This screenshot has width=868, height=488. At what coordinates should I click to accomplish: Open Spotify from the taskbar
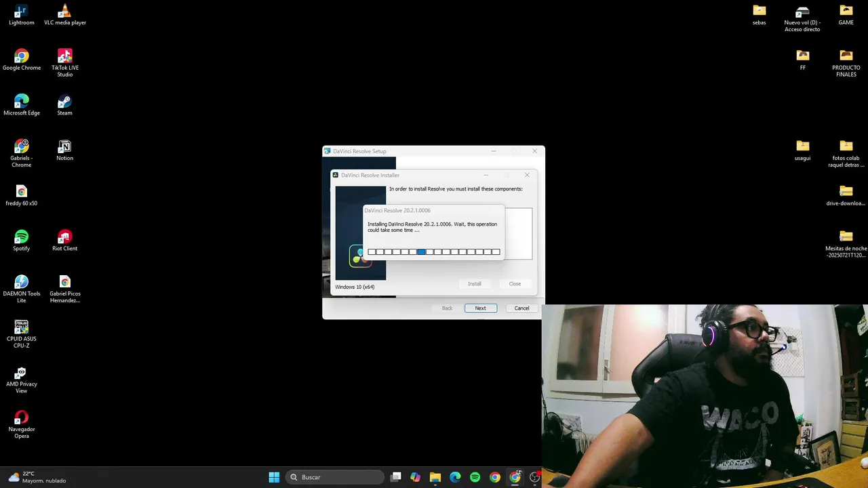[x=475, y=477]
